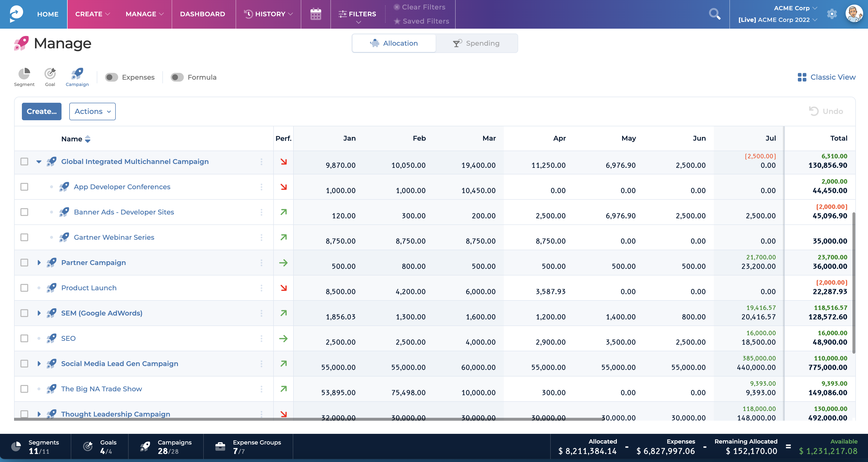Expand the Thought Leadership Campaign row
868x462 pixels.
[x=39, y=414]
